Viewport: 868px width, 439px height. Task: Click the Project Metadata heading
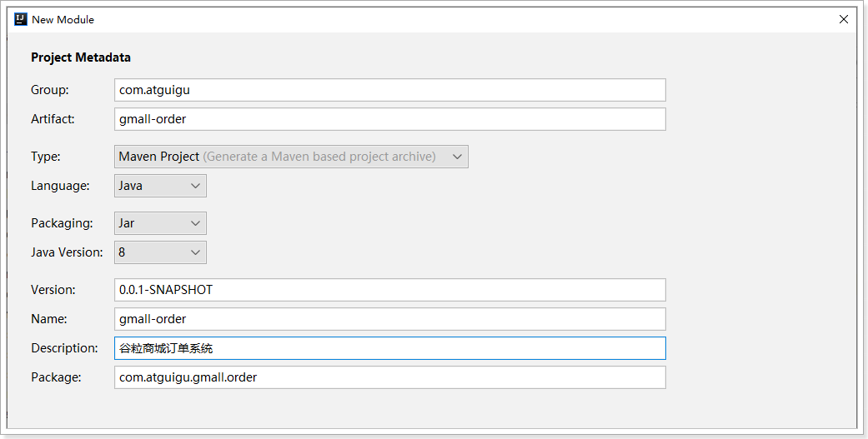[81, 57]
